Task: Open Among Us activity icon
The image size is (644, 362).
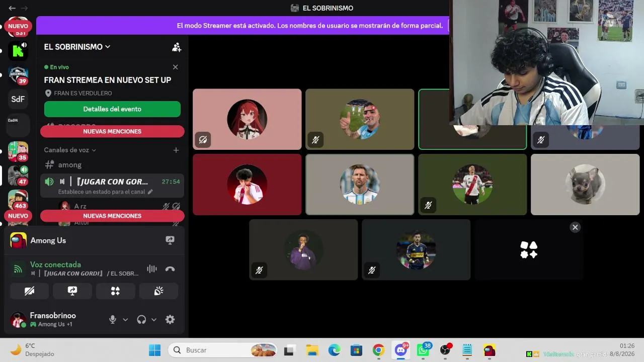Action: 18,240
